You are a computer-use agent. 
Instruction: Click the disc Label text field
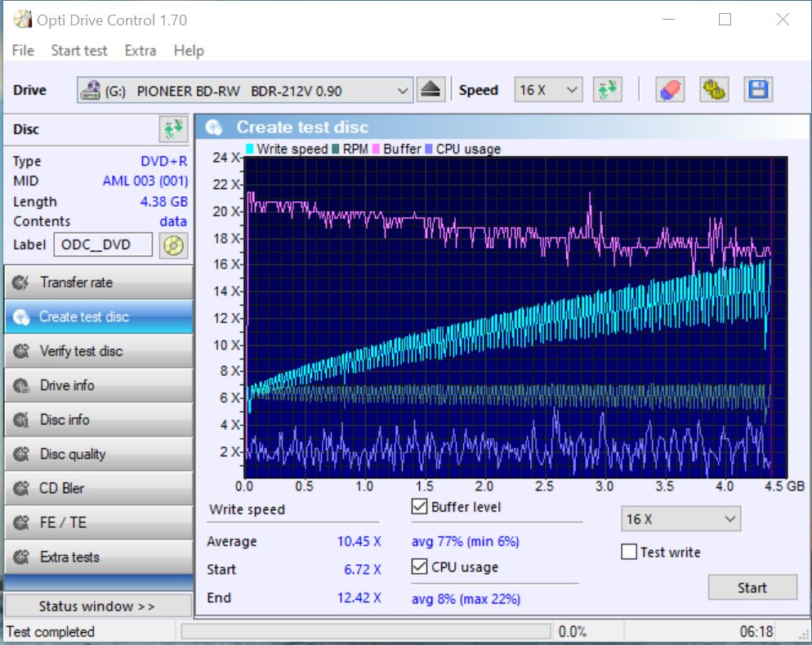coord(102,244)
